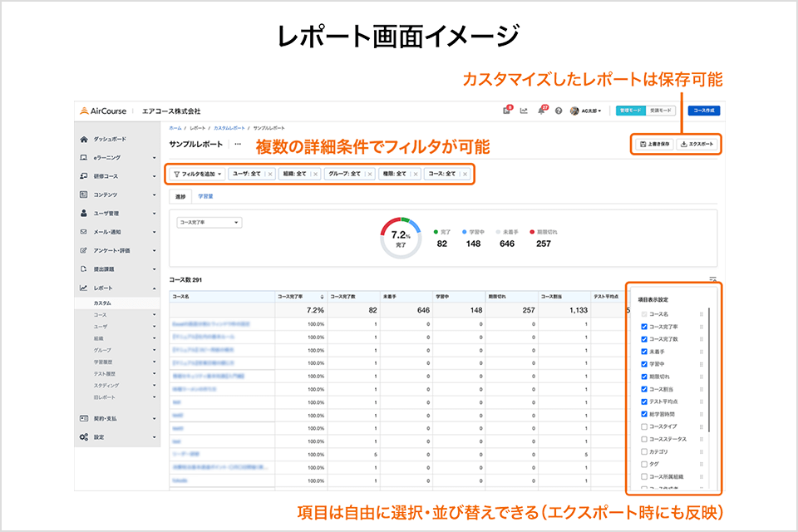Screen dimensions: 798x532
Task: Click the 提出課題 document icon
Action: click(84, 268)
